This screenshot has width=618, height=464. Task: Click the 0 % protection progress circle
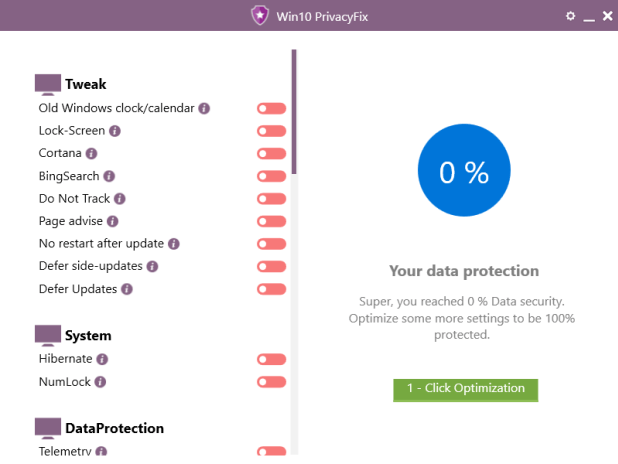(463, 172)
